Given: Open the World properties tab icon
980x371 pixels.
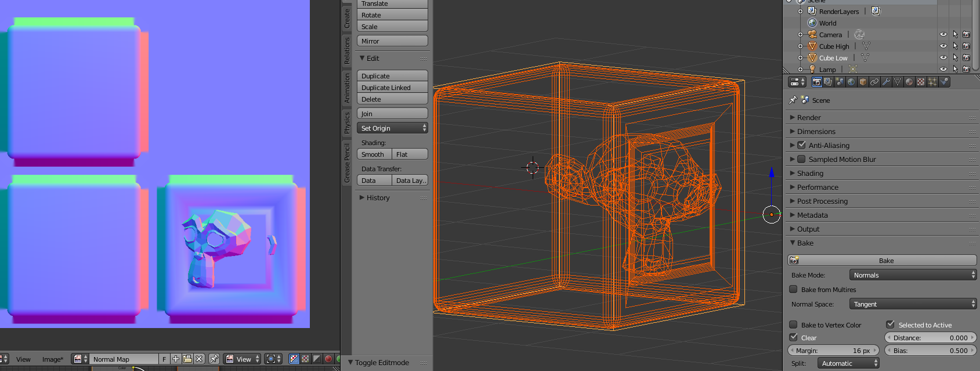Looking at the screenshot, I should pos(851,82).
